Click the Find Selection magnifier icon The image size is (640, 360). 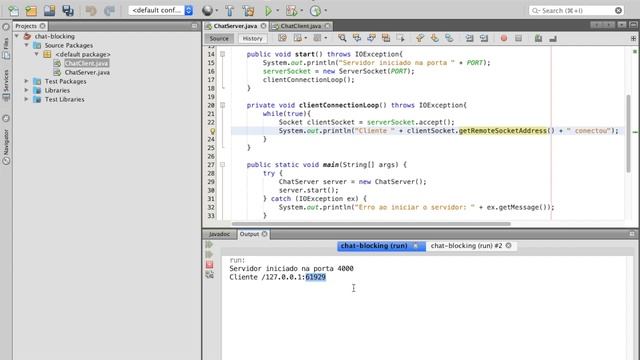click(x=342, y=38)
